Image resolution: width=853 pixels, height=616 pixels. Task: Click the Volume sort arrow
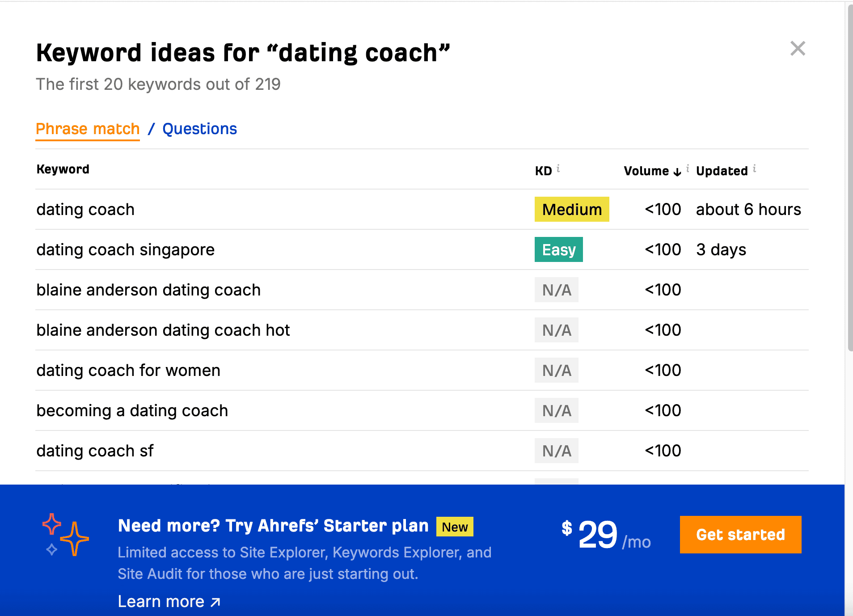(x=677, y=172)
